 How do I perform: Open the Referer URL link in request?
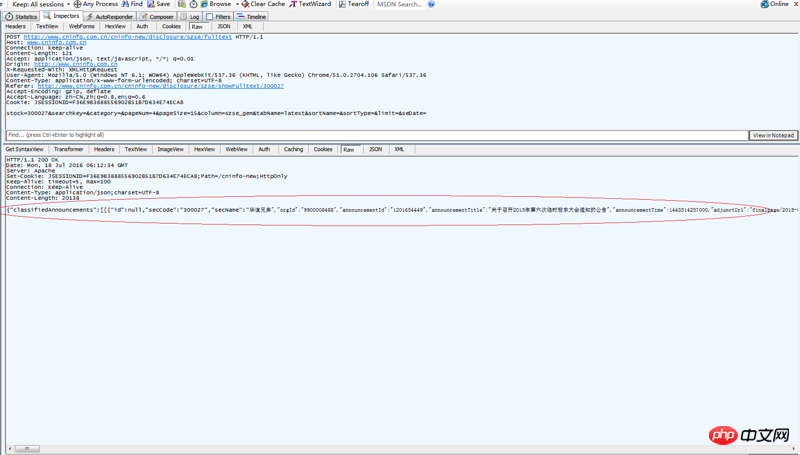pos(160,86)
